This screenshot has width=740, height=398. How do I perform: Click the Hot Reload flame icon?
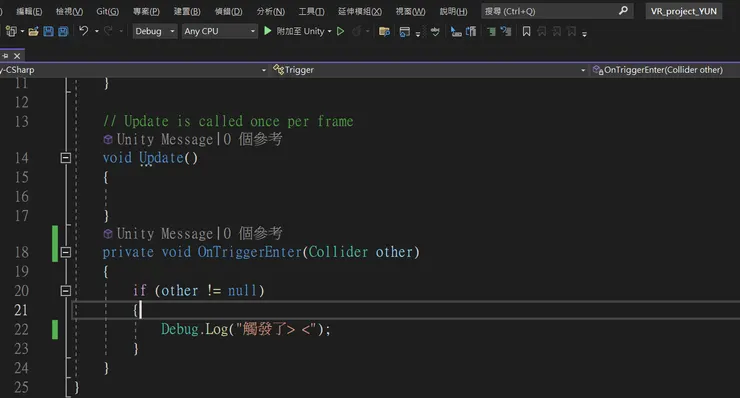click(356, 32)
